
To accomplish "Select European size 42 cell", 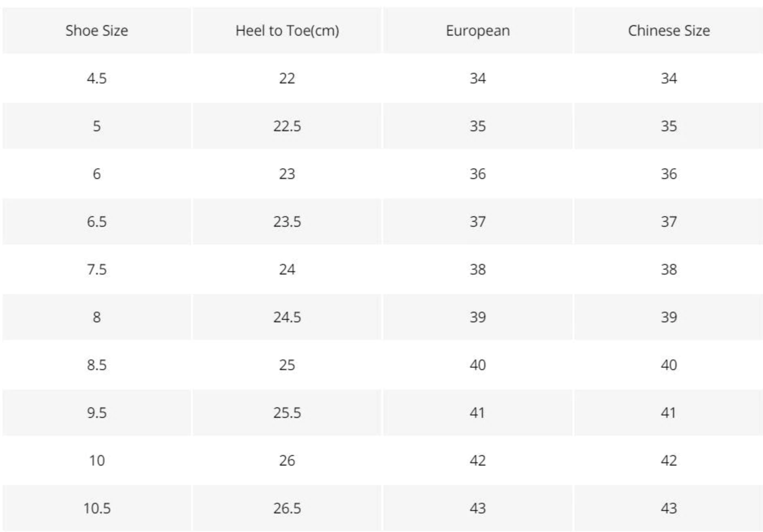I will (x=478, y=460).
